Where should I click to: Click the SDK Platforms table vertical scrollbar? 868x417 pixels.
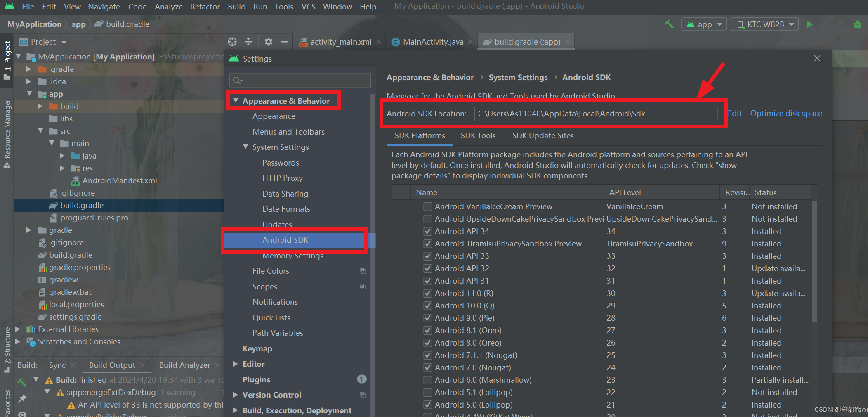815,261
